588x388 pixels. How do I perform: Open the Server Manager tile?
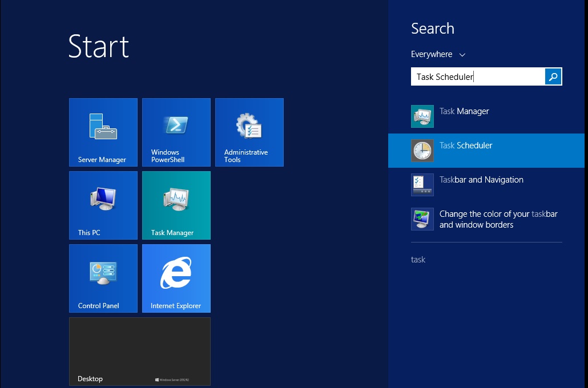[103, 132]
